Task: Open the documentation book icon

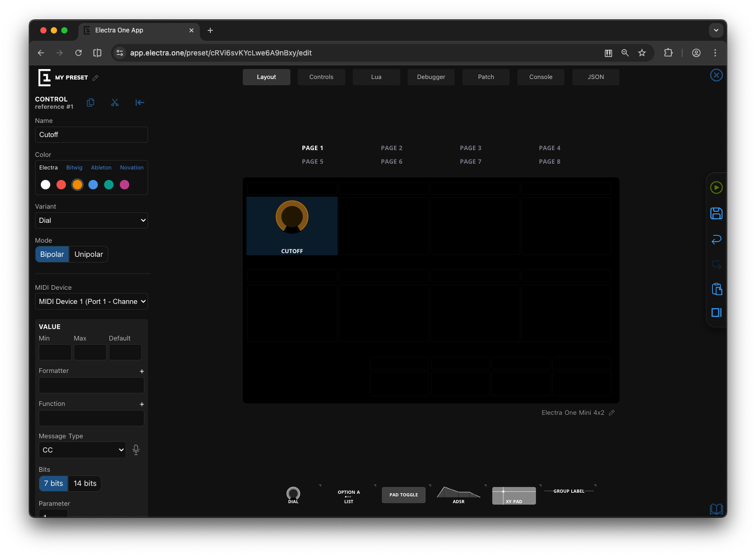Action: click(716, 509)
